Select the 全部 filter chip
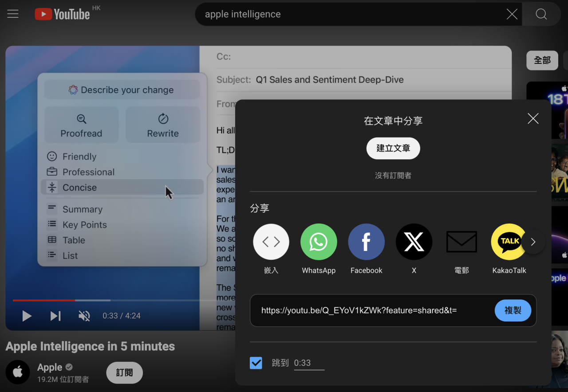 point(542,60)
